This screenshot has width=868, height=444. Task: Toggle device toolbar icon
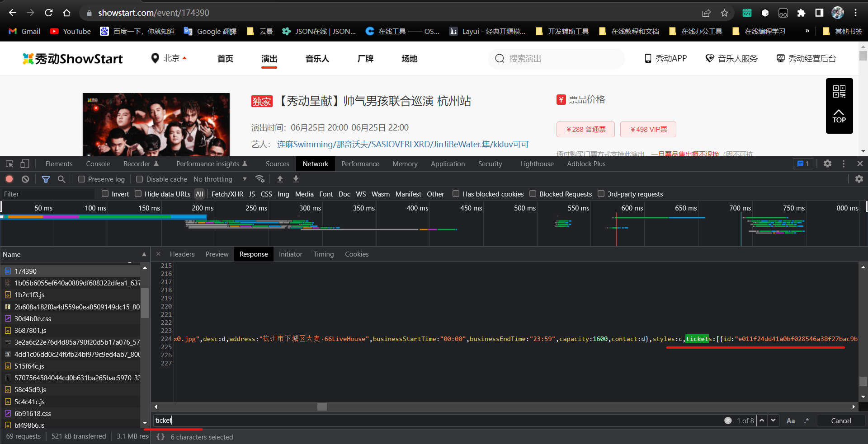(25, 164)
